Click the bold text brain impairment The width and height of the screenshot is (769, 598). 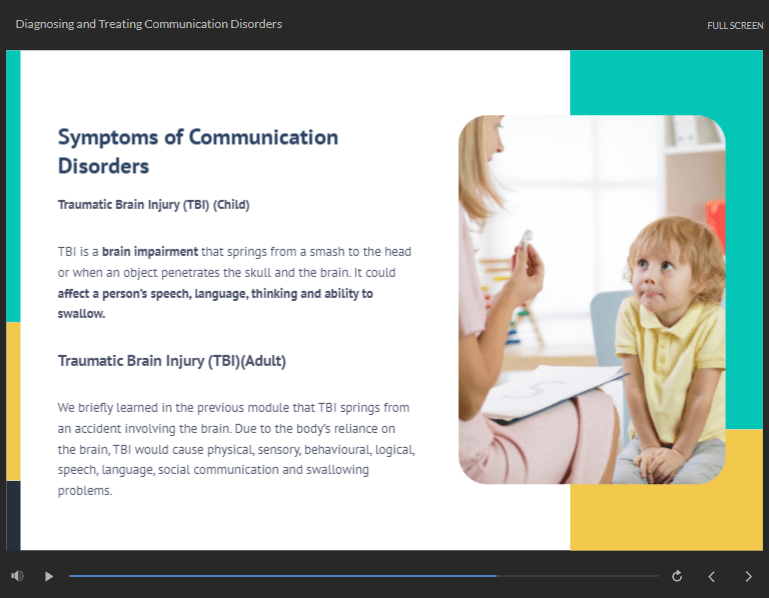pos(150,252)
